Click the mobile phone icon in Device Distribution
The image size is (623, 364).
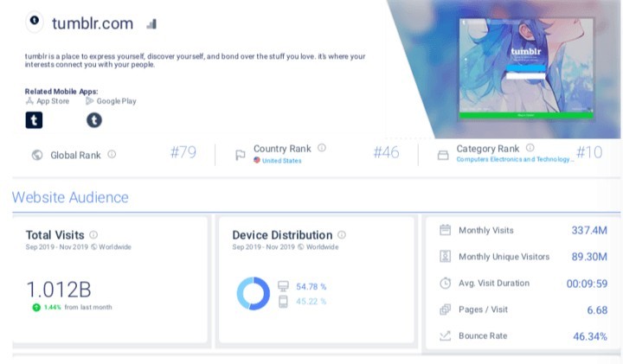pyautogui.click(x=283, y=302)
